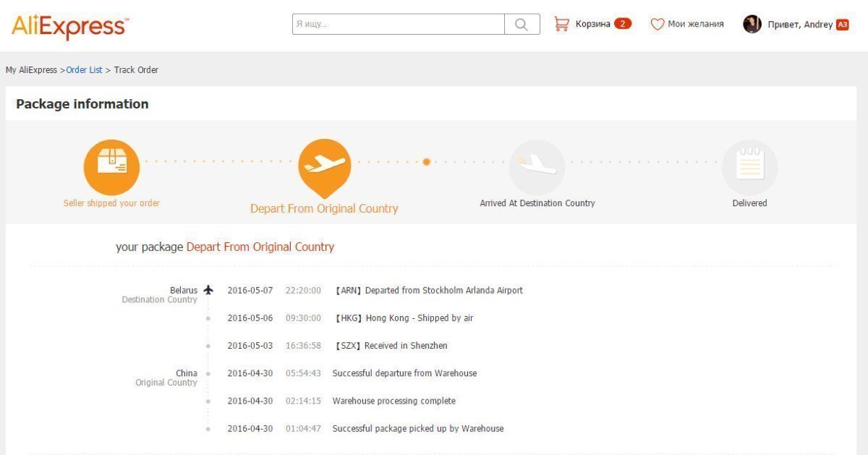Click the 22:20:00 time value
Image resolution: width=868 pixels, height=455 pixels.
303,290
